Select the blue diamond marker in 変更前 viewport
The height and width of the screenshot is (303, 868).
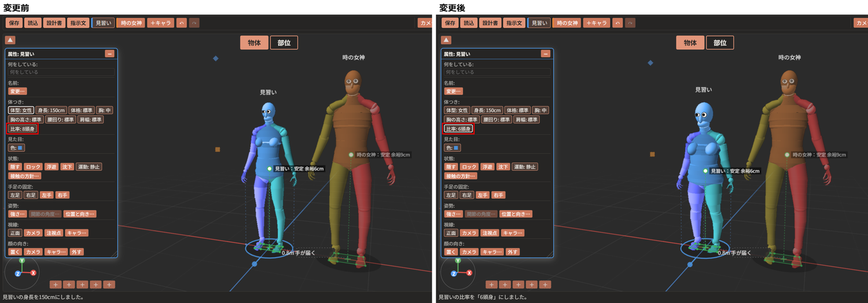click(x=216, y=59)
